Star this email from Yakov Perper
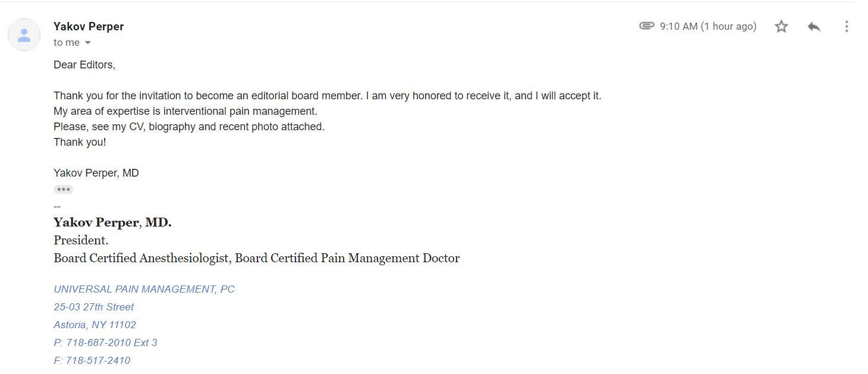The height and width of the screenshot is (374, 868). [781, 26]
